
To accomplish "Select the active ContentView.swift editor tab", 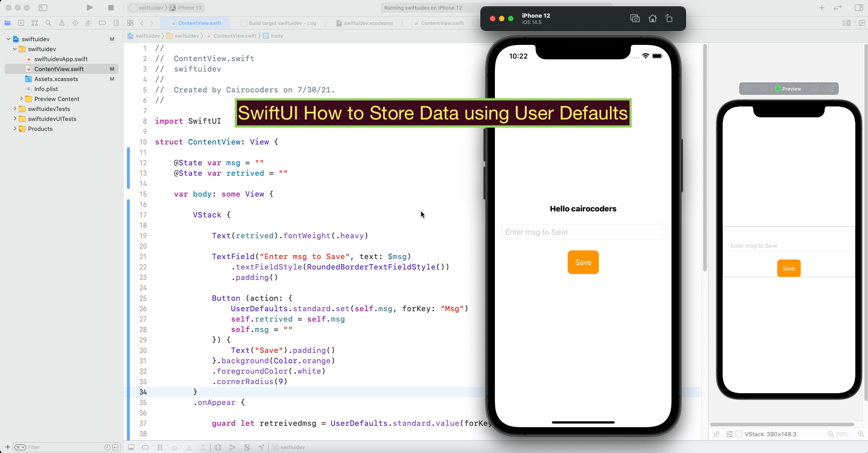I will click(196, 23).
